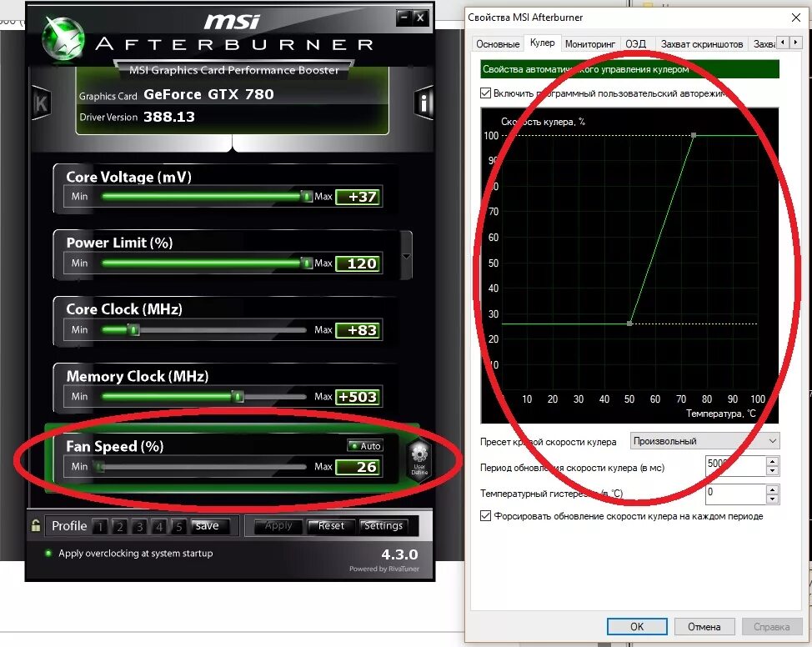Switch to the Основные tab
The height and width of the screenshot is (647, 812).
498,44
